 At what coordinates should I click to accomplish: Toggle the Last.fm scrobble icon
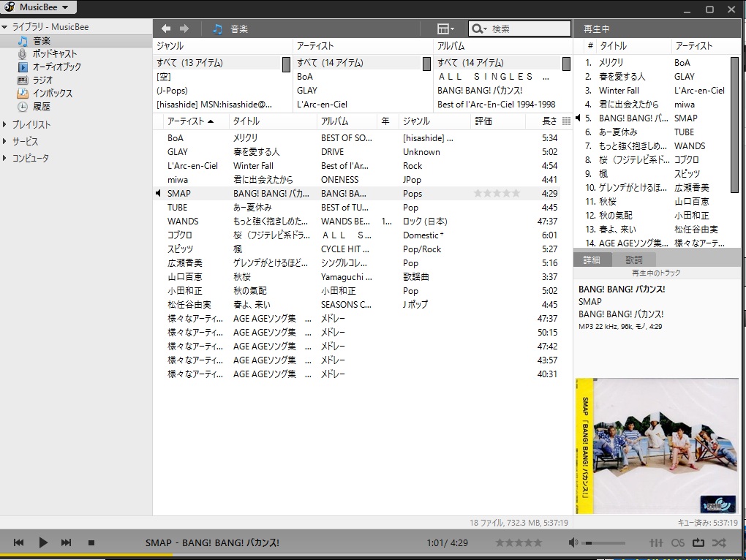[x=678, y=542]
